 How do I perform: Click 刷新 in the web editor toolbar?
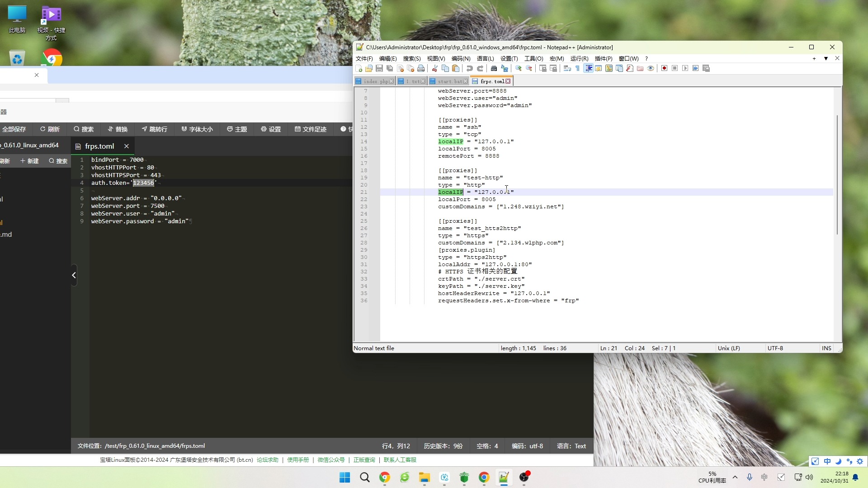pos(50,129)
